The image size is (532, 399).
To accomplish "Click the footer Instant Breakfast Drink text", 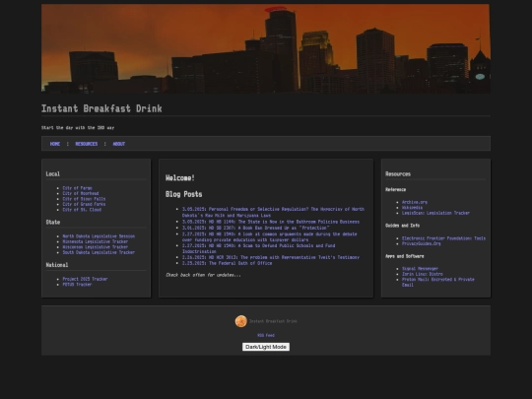I will click(273, 321).
